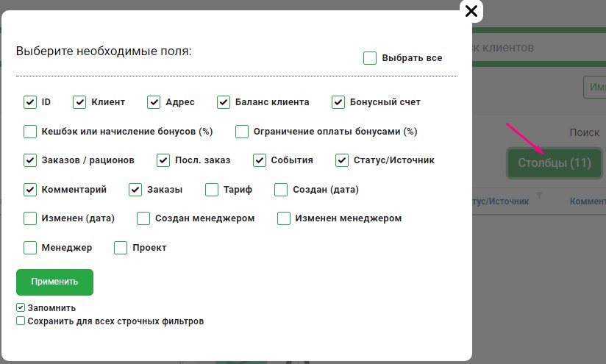
Task: Click the filter icon near Статус/Источник column
Action: [538, 196]
